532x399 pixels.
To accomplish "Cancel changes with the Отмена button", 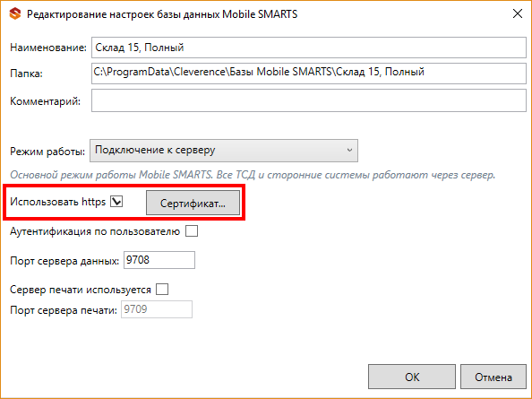I will [493, 377].
